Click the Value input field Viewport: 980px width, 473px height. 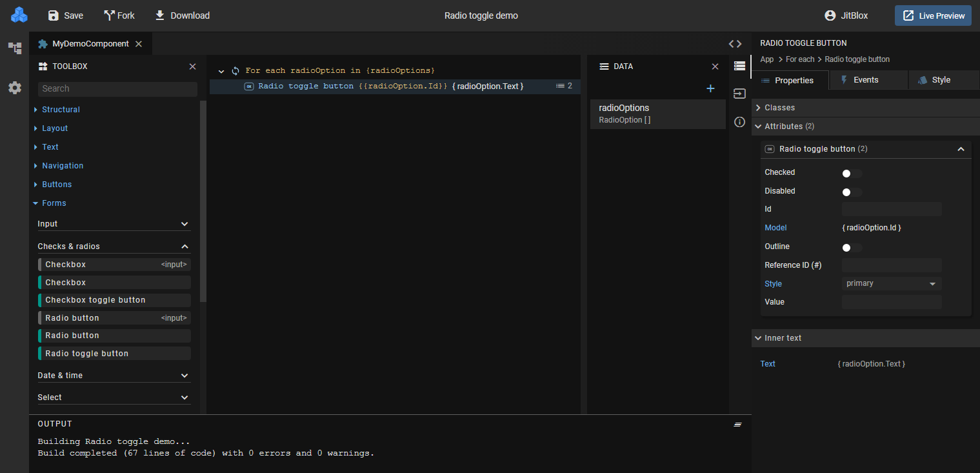pos(892,302)
